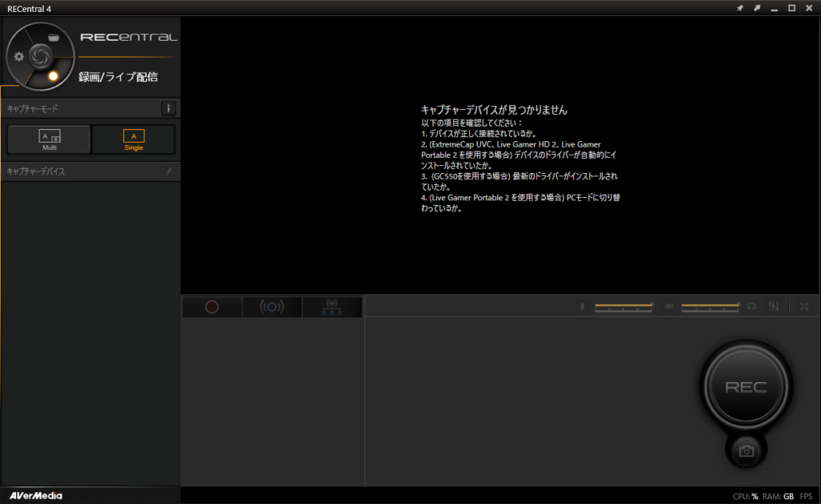This screenshot has width=821, height=504.
Task: Close the RECentral 4 window
Action: (809, 8)
